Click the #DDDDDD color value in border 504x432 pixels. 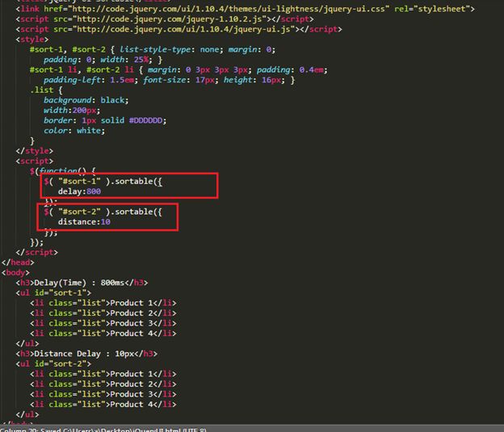pyautogui.click(x=145, y=120)
